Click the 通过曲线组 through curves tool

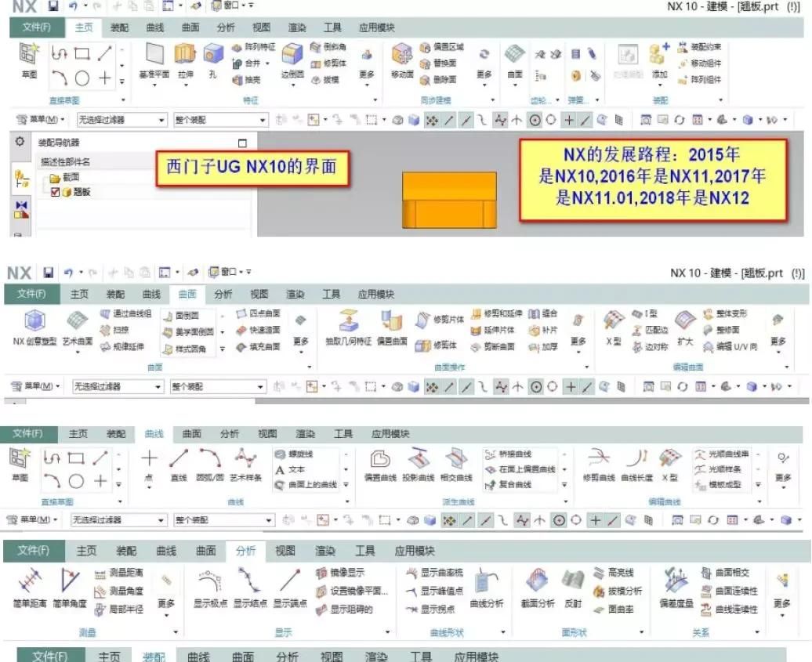(126, 313)
